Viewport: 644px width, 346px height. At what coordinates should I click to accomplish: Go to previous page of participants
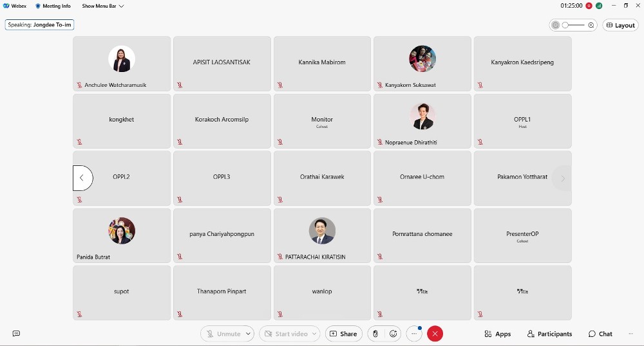(x=82, y=178)
